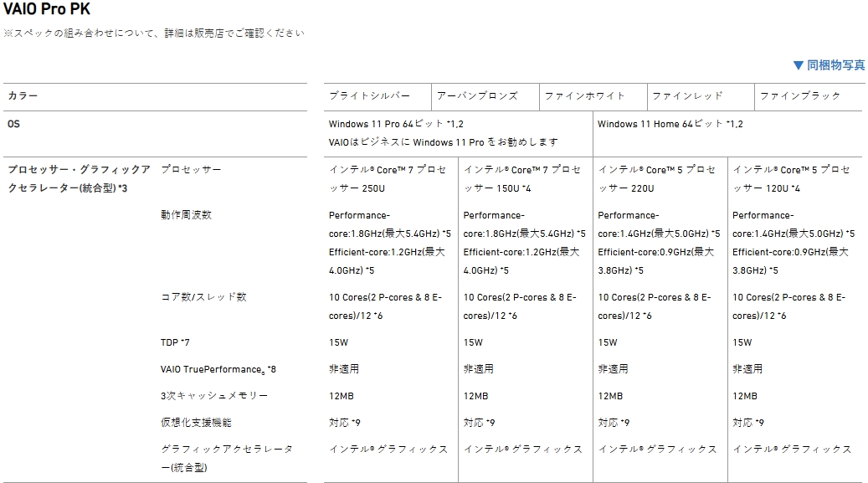
Task: Click the 3次キャッシュメモリー row label
Action: 214,396
